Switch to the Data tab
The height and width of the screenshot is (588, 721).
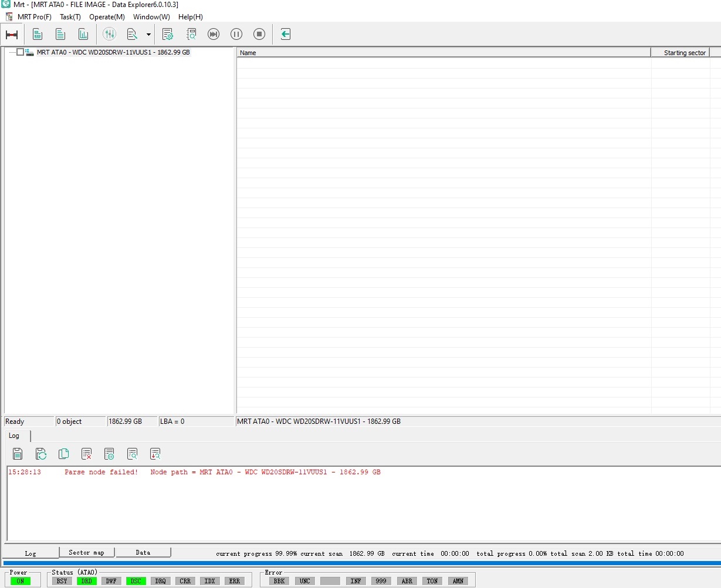[143, 552]
